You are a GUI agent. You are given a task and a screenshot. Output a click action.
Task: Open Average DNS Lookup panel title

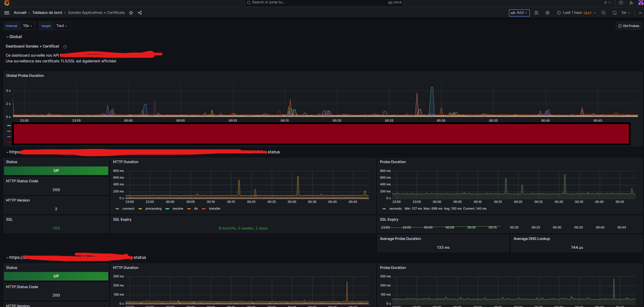[x=532, y=239]
